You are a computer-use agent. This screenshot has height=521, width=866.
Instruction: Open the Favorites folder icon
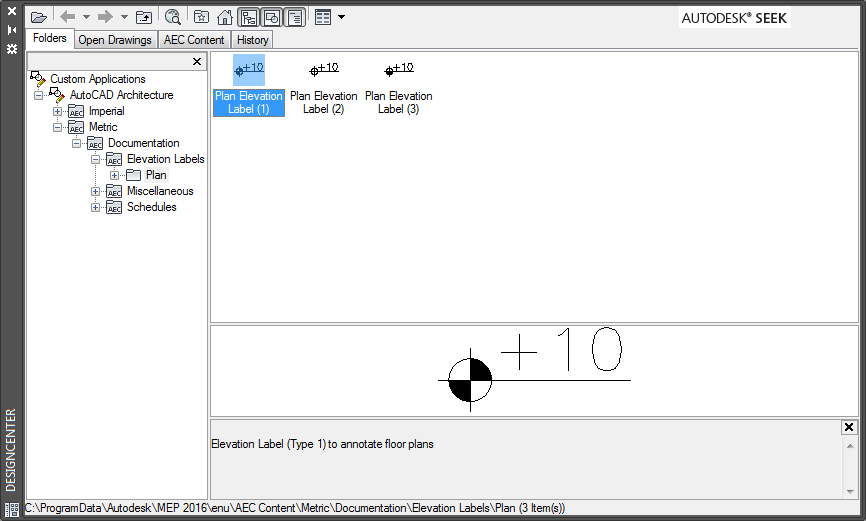tap(202, 17)
